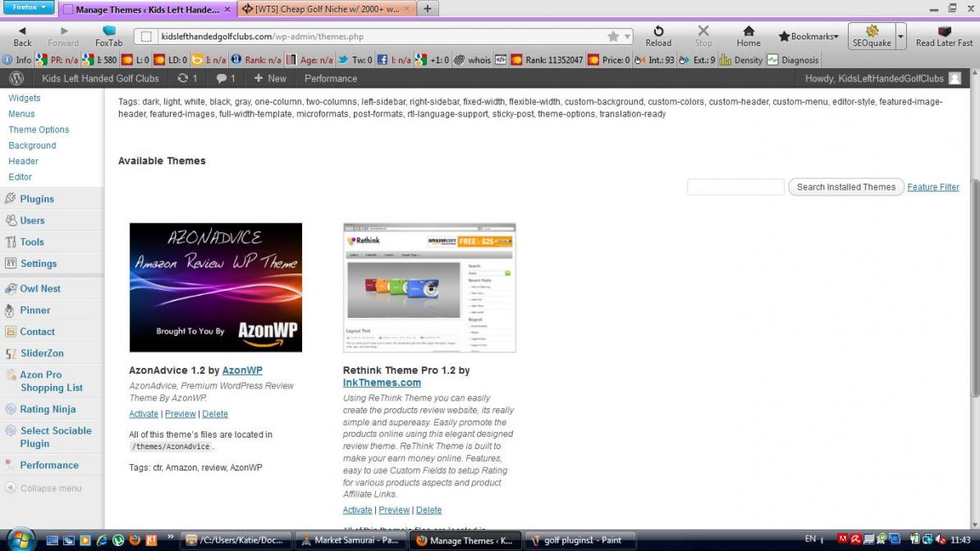This screenshot has width=980, height=551.
Task: Open the AzonWP author link
Action: 242,370
